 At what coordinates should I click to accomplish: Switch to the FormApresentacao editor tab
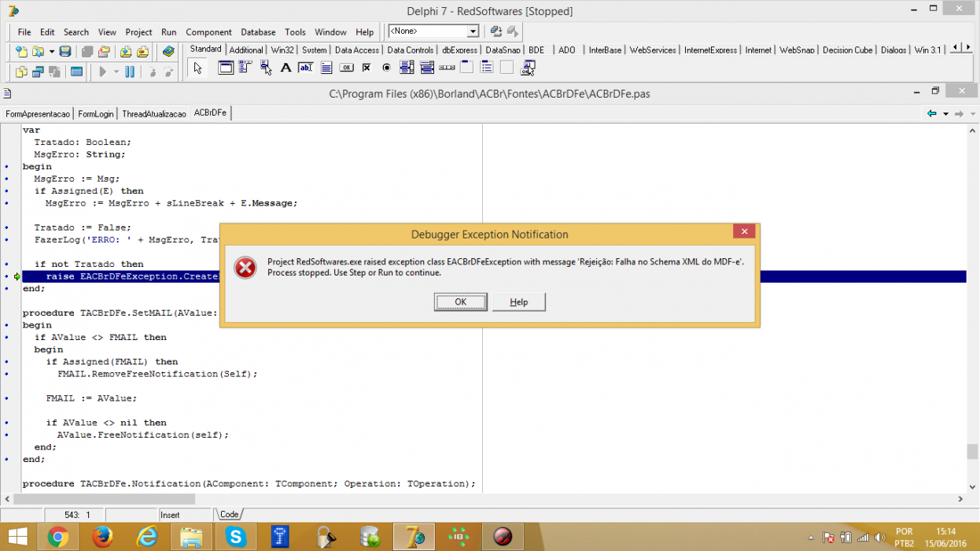(x=38, y=113)
